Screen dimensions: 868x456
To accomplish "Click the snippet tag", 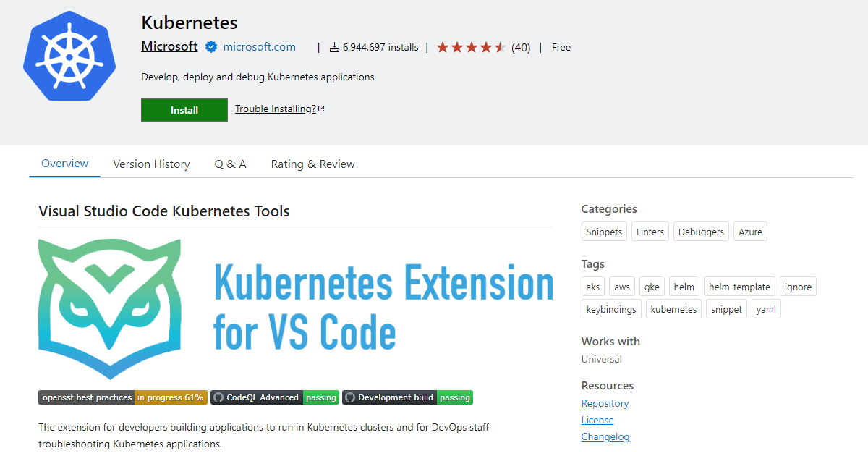I will pos(726,309).
